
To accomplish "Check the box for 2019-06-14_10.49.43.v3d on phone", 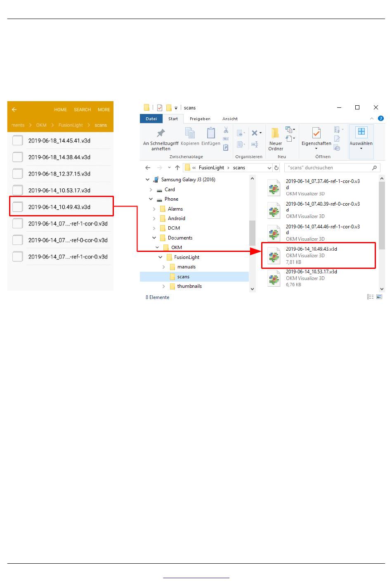I will pos(17,206).
